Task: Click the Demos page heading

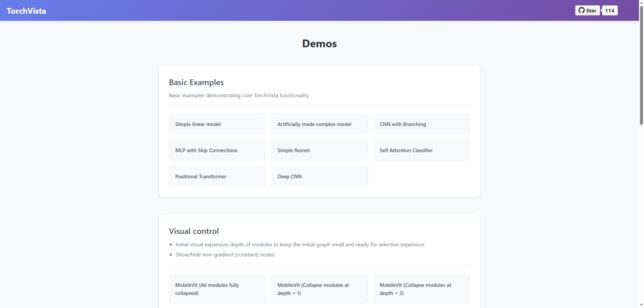Action: click(x=319, y=44)
